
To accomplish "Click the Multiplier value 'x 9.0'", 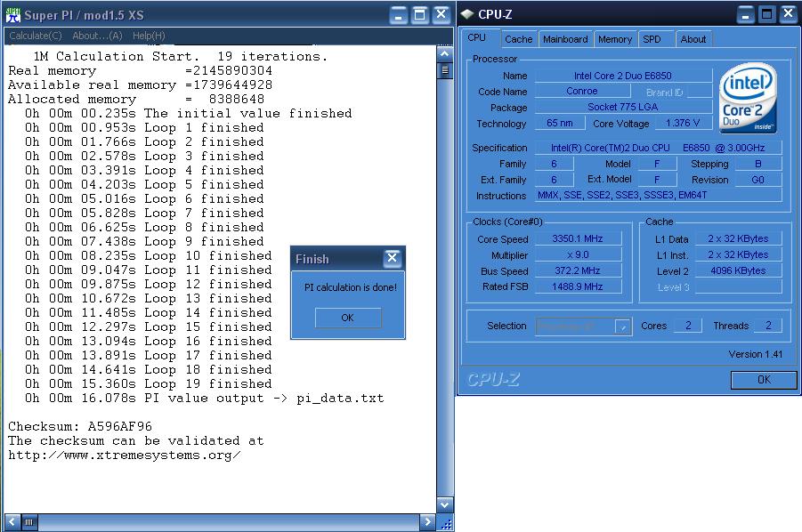I will pyautogui.click(x=578, y=254).
